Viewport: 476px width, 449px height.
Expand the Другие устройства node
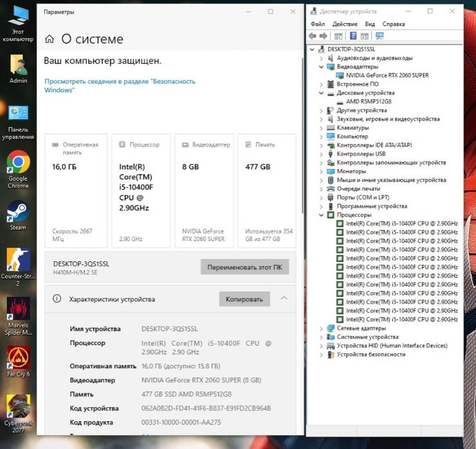tap(321, 110)
